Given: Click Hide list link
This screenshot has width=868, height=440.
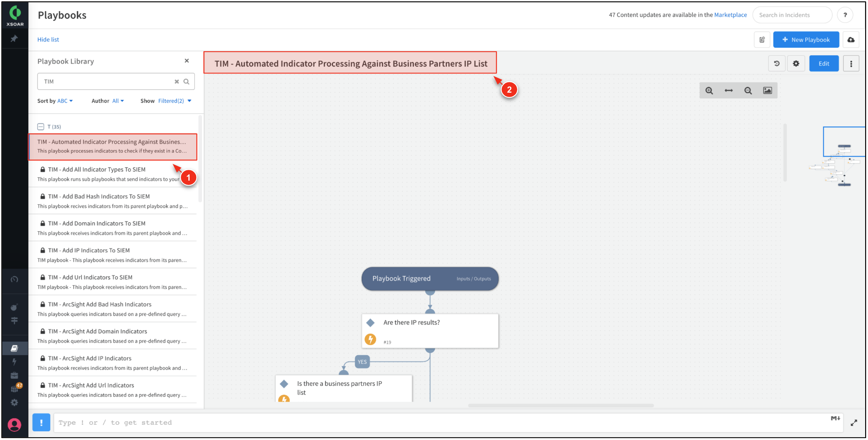Looking at the screenshot, I should (48, 39).
